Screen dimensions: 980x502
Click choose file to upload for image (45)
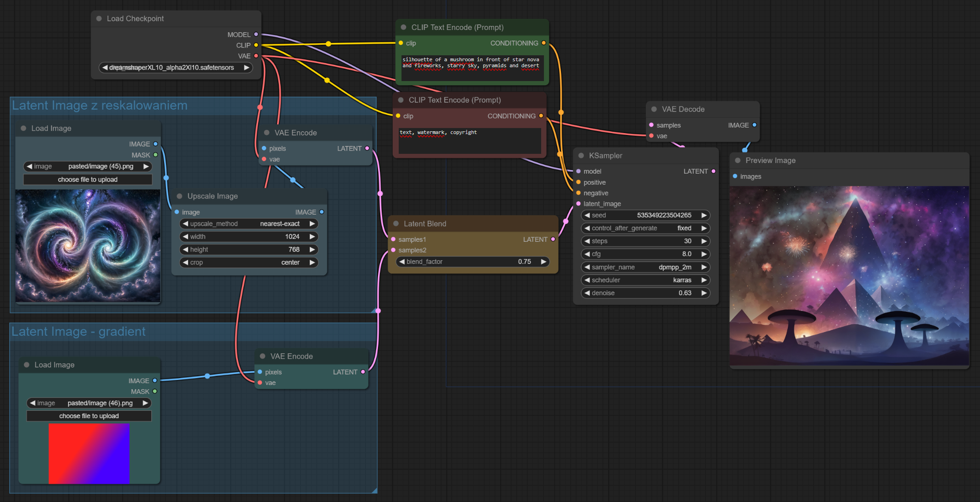tap(88, 180)
